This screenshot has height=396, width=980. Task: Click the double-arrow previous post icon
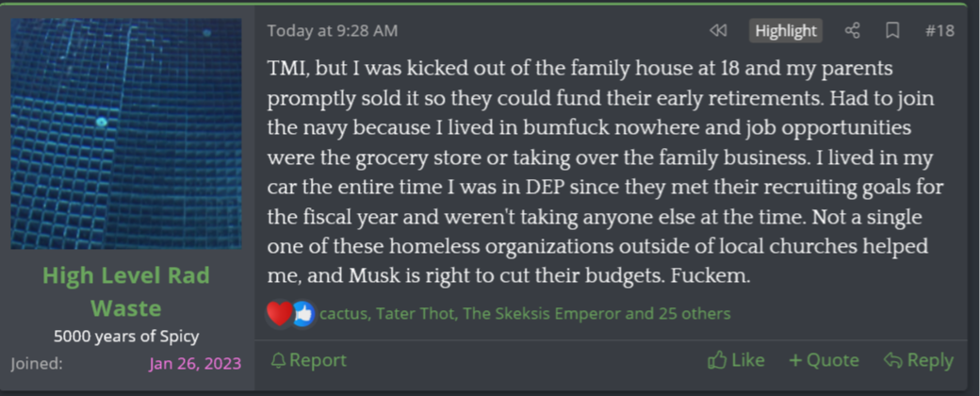[x=718, y=31]
